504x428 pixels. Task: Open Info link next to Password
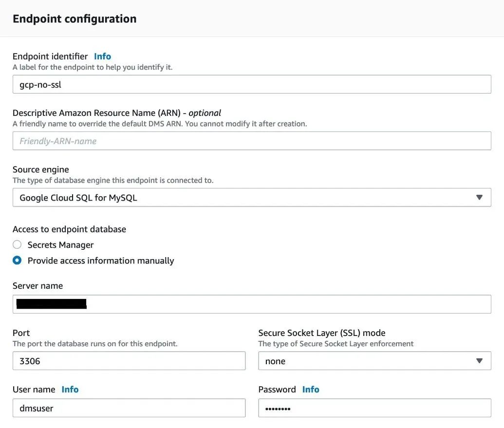pyautogui.click(x=311, y=390)
